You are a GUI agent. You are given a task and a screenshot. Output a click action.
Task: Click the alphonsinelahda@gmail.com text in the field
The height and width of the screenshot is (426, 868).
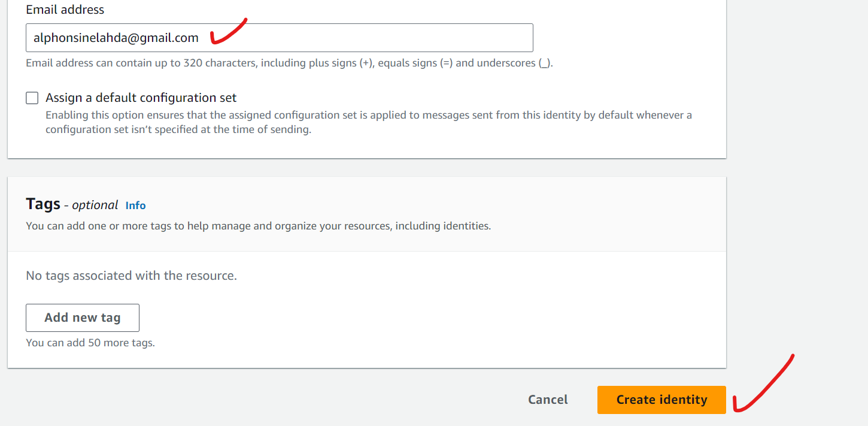(x=116, y=38)
